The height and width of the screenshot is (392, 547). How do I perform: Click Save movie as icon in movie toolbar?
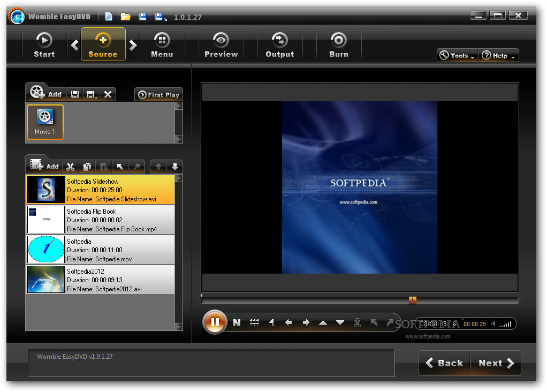coord(92,95)
